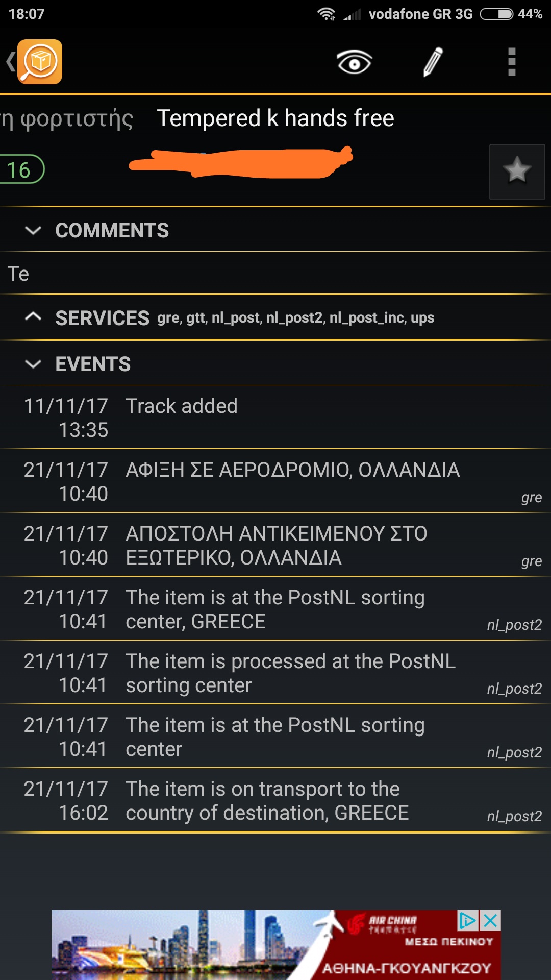
Task: Select the Track added event
Action: (275, 418)
